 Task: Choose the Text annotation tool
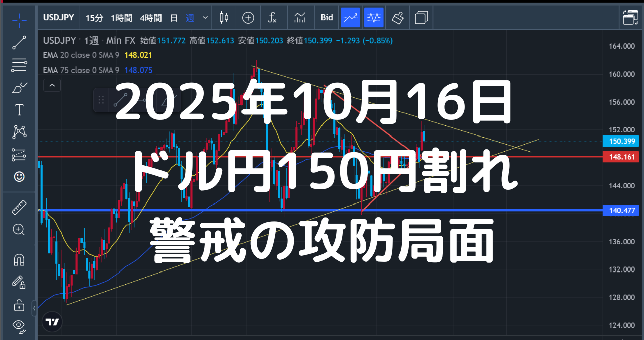[19, 110]
